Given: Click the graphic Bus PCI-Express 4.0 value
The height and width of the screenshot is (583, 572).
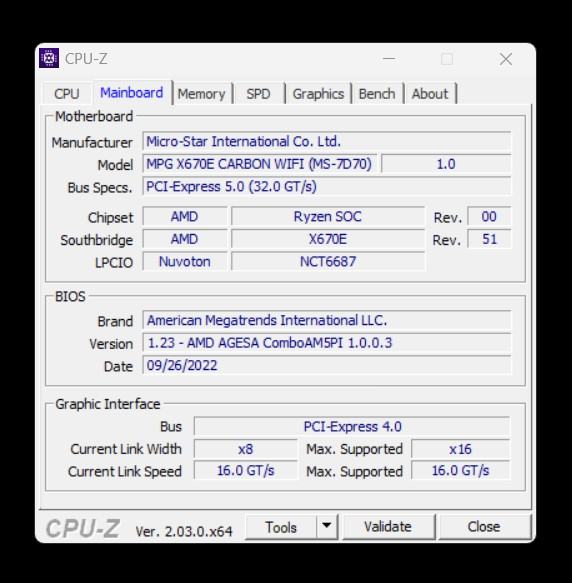Looking at the screenshot, I should (x=352, y=426).
